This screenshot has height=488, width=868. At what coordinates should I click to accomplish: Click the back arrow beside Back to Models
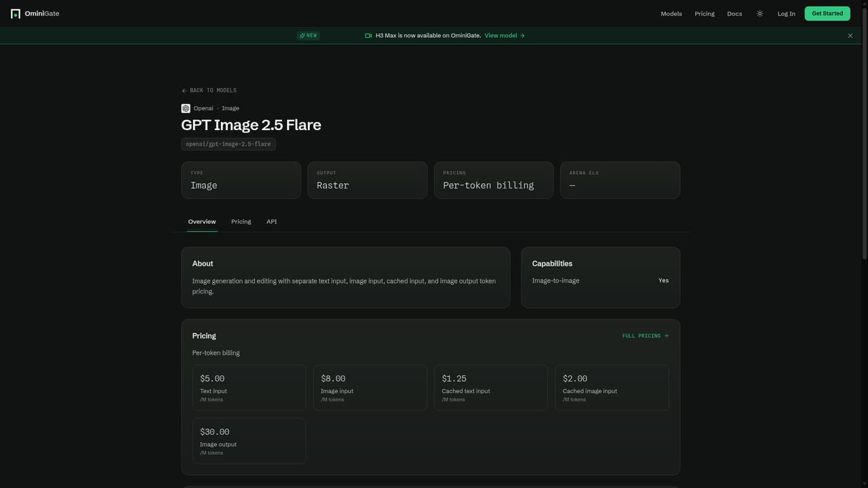[x=184, y=91]
